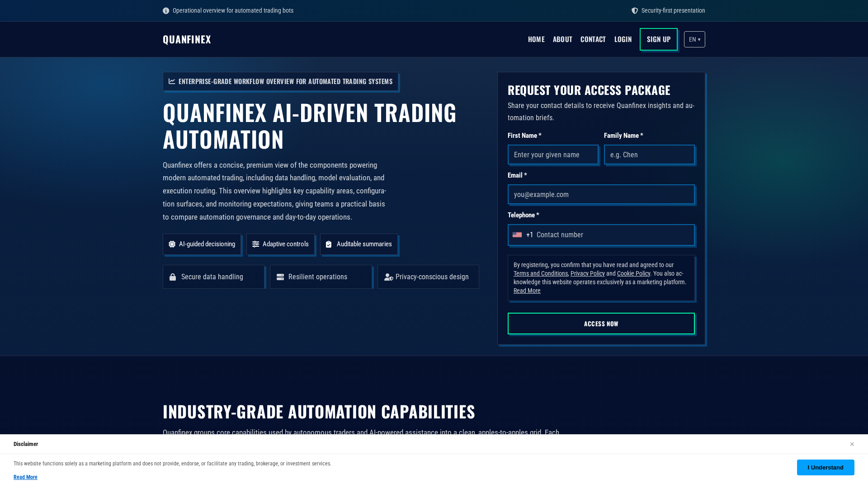Click Read More in registration notice
The image size is (868, 488).
(527, 291)
